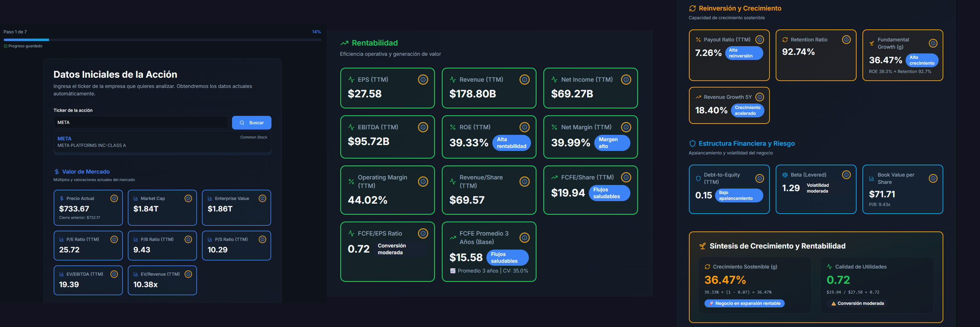Show info for EBITDA (TTM) card
This screenshot has width=980, height=327.
[423, 128]
